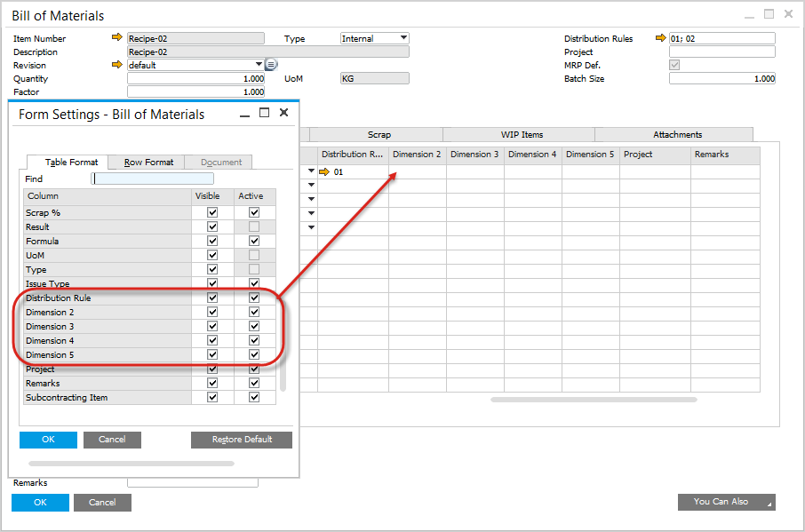The height and width of the screenshot is (532, 805).
Task: Expand the Revision dropdown showing default
Action: [259, 65]
